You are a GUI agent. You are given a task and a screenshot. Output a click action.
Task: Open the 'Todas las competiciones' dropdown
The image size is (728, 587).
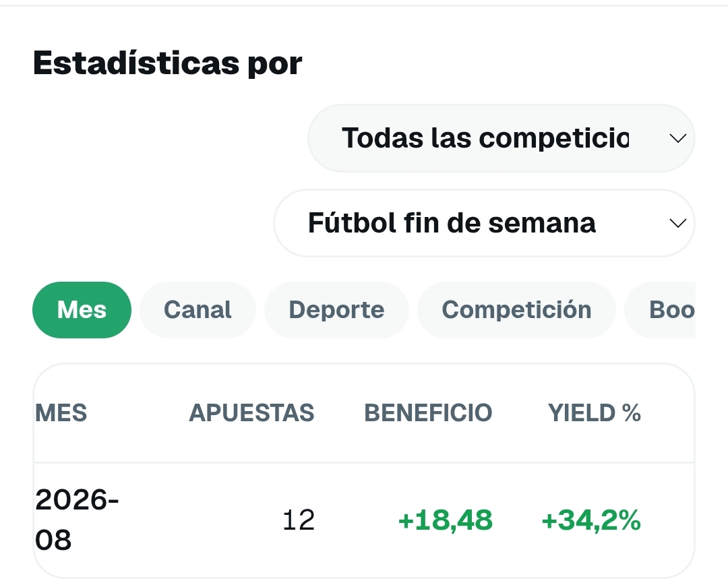tap(502, 138)
